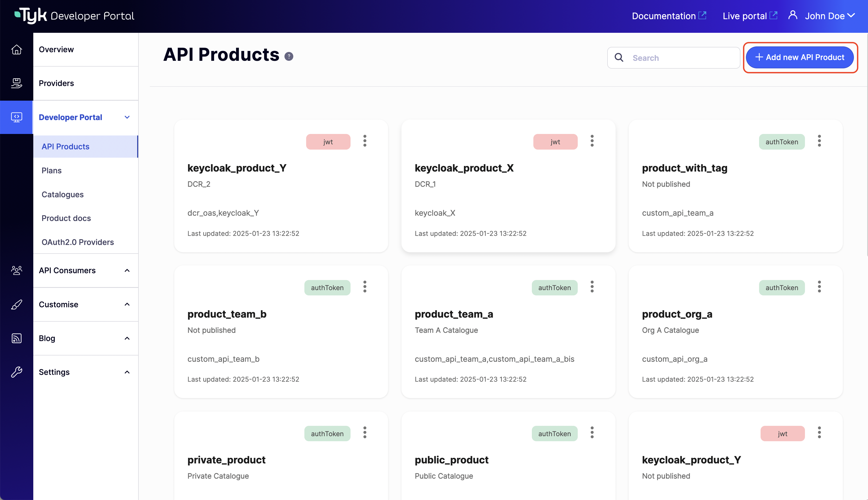Open the API Products help question-mark icon
Image resolution: width=868 pixels, height=500 pixels.
pyautogui.click(x=289, y=56)
